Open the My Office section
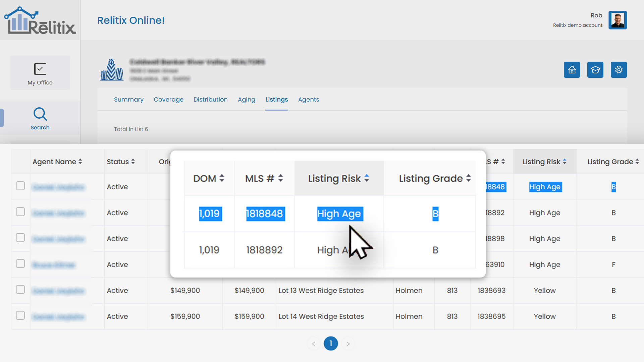Screen dimensions: 644x362 40,73
